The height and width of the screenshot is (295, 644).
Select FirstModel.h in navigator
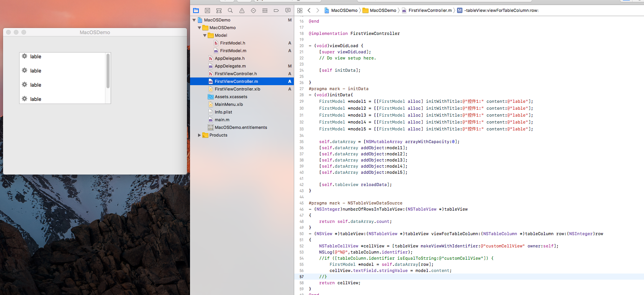[233, 43]
